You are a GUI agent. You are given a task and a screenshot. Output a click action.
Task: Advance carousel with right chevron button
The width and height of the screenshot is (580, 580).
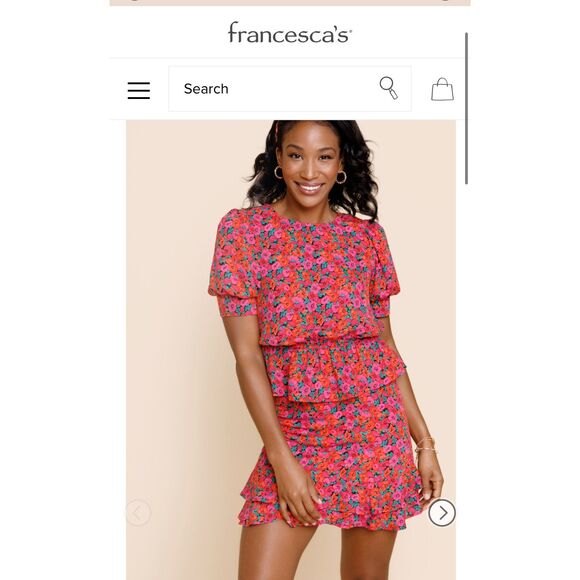[x=442, y=513]
